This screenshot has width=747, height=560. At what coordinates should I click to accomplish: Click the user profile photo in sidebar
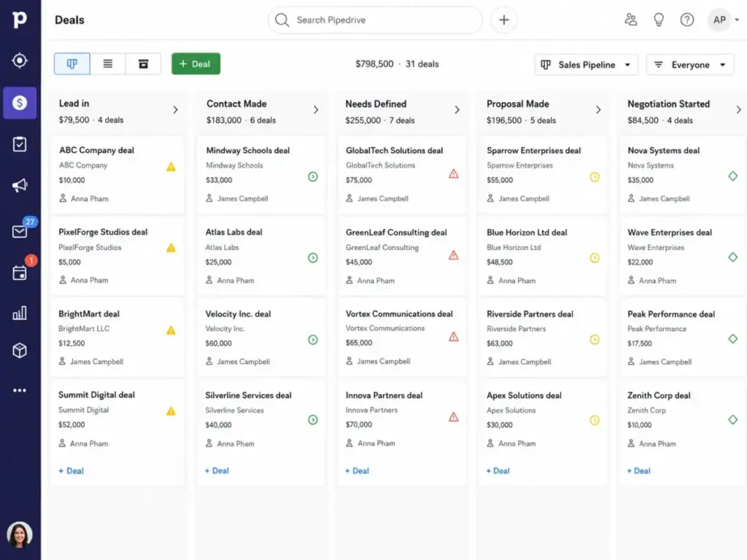click(20, 534)
